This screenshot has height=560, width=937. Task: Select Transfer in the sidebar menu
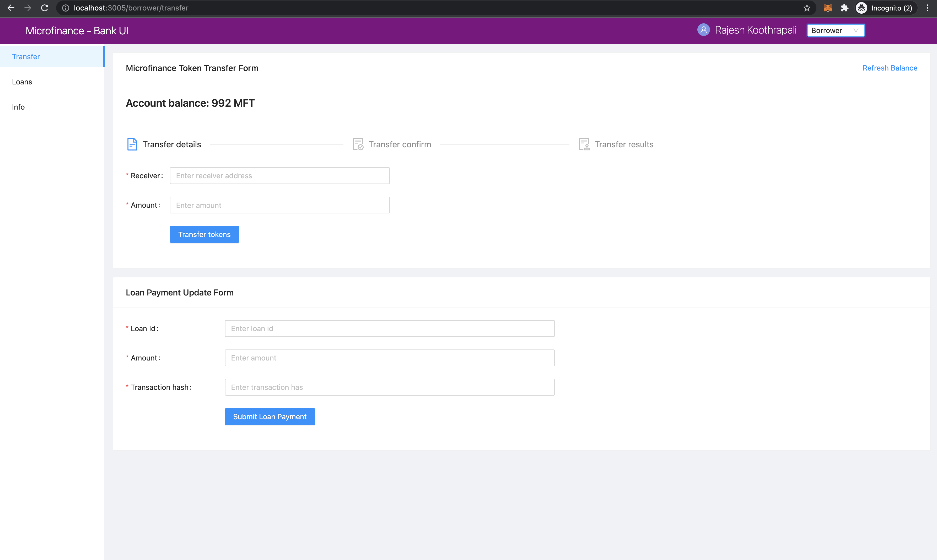click(x=52, y=57)
